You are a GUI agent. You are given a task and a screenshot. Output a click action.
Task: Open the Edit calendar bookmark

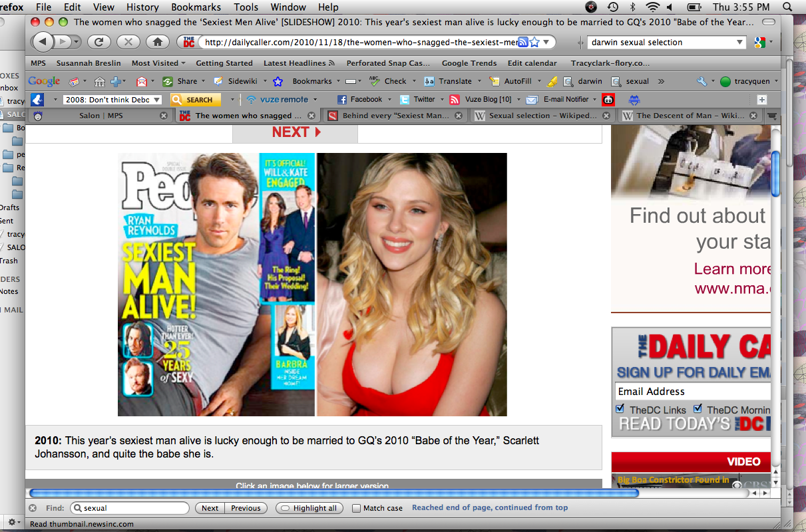(532, 63)
